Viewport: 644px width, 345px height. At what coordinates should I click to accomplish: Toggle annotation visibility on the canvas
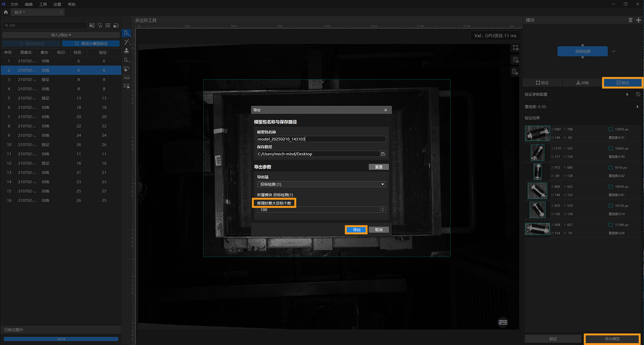point(515,48)
